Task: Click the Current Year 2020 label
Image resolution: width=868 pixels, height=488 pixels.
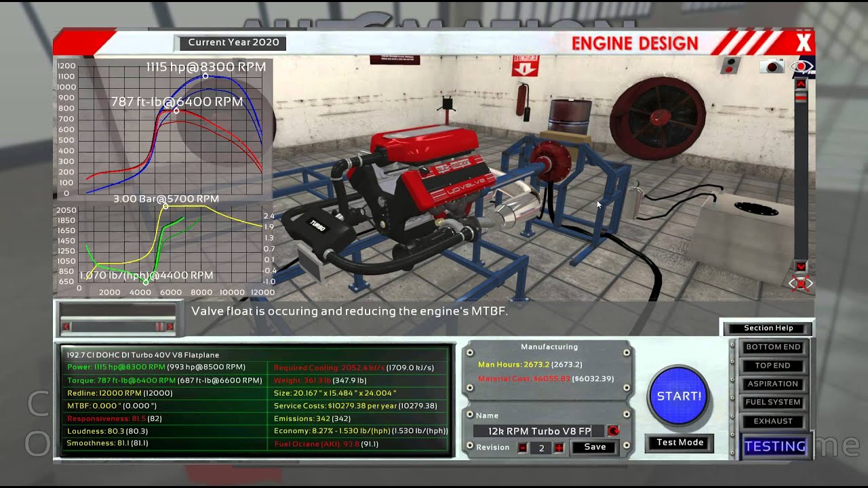Action: (x=233, y=42)
